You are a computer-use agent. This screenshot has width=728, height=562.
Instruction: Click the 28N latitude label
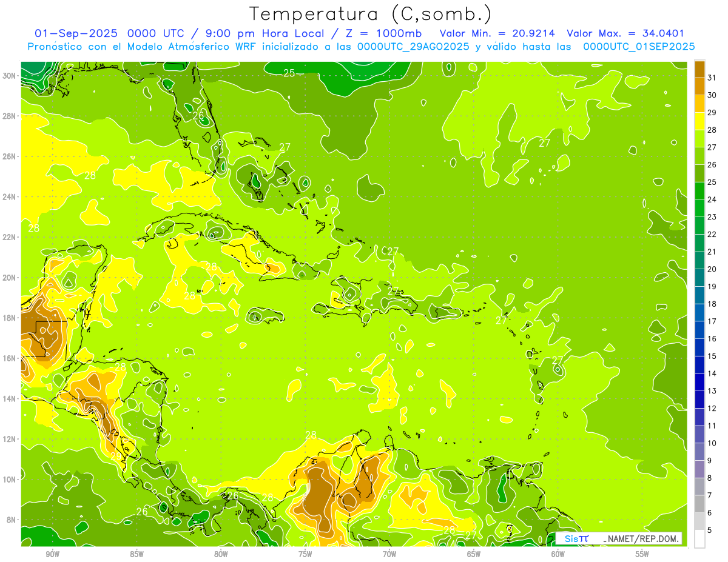9,116
